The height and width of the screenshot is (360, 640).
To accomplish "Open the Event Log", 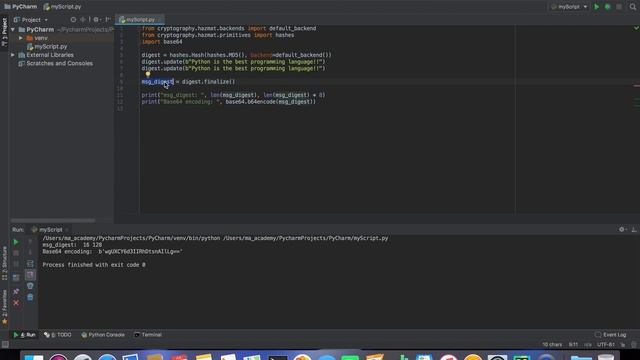I will pyautogui.click(x=611, y=335).
